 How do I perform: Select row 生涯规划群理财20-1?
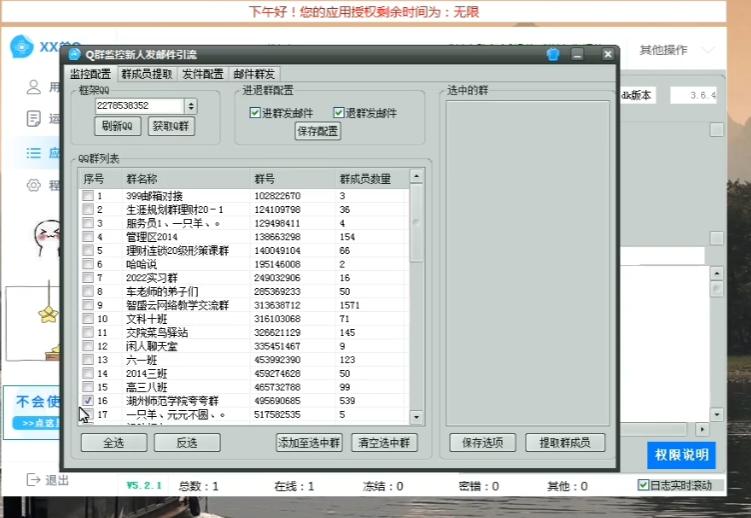(x=244, y=209)
